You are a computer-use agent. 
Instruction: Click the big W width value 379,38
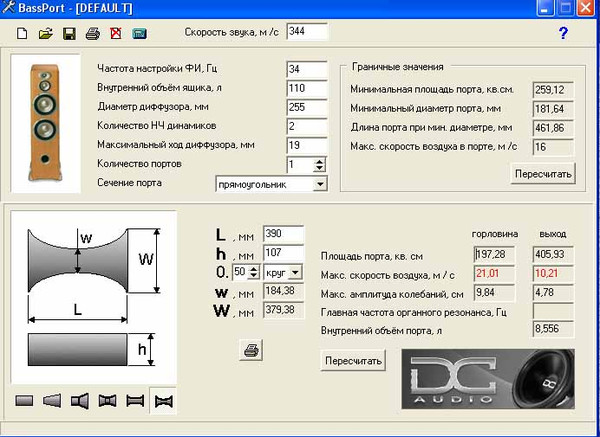(x=284, y=310)
